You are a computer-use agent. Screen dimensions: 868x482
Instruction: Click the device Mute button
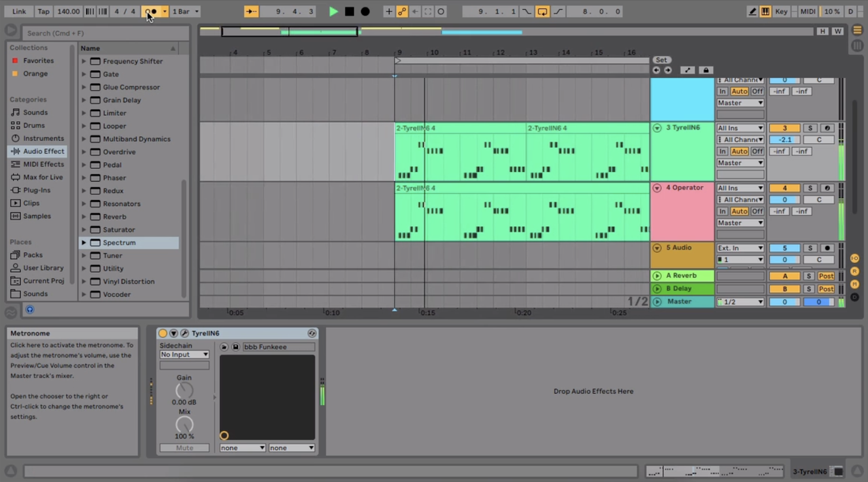tap(184, 448)
